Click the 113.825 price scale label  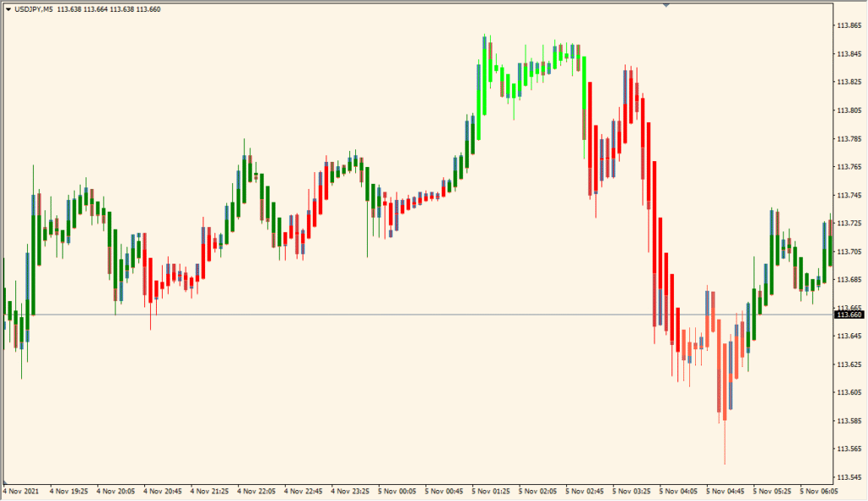click(x=849, y=82)
